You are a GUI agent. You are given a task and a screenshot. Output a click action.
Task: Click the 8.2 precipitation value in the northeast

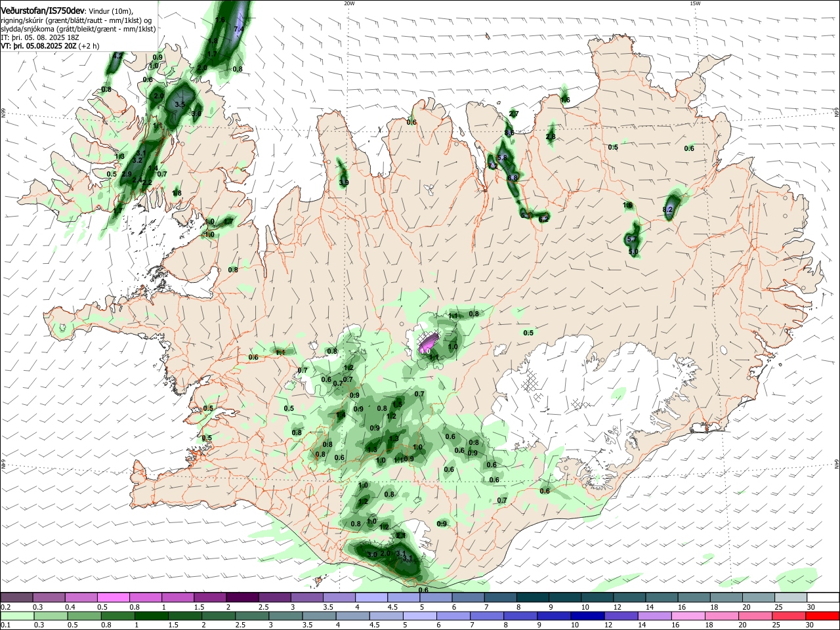tap(668, 210)
